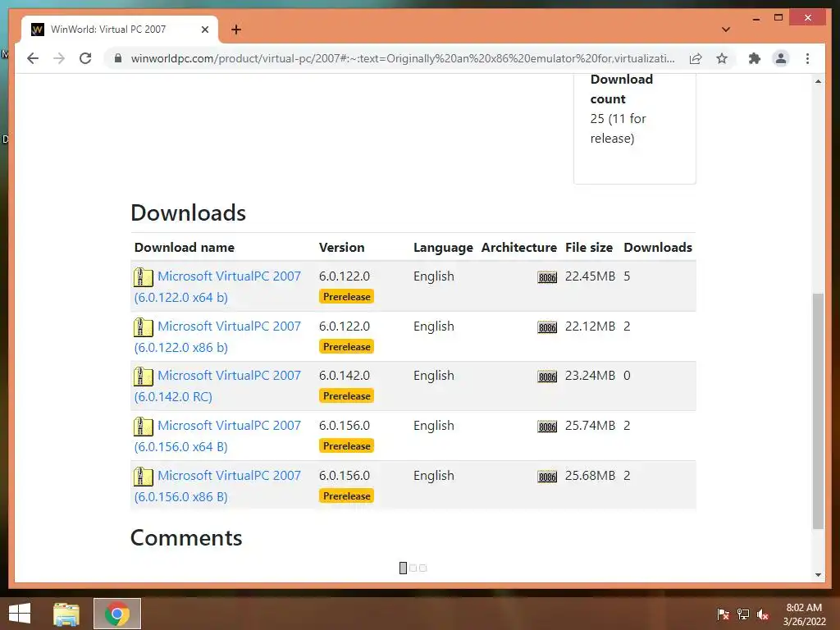Click Prerelease badge in 22.45MB row
840x630 pixels.
(347, 297)
